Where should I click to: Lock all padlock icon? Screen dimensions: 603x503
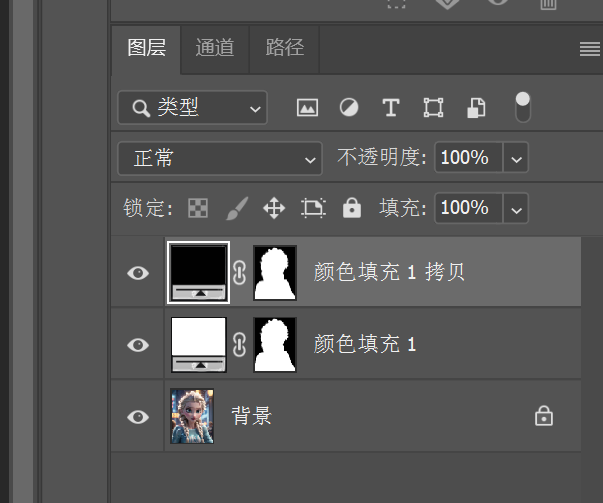(x=352, y=208)
